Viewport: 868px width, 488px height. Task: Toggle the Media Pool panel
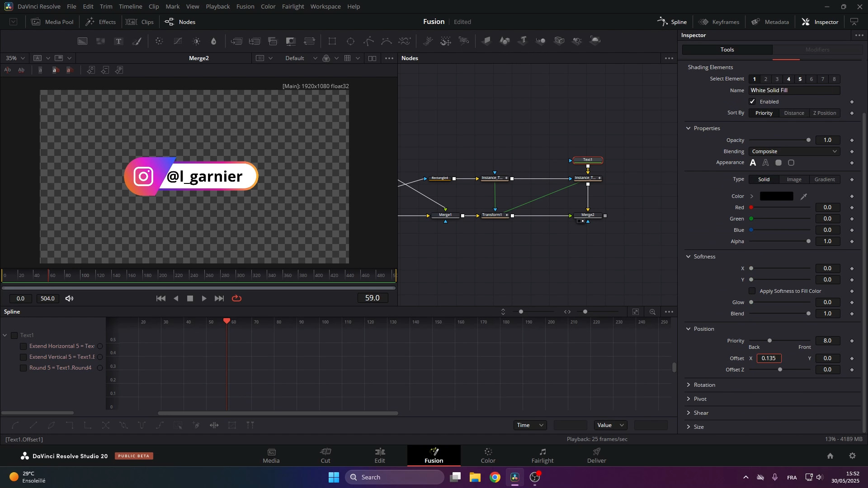[x=52, y=22]
